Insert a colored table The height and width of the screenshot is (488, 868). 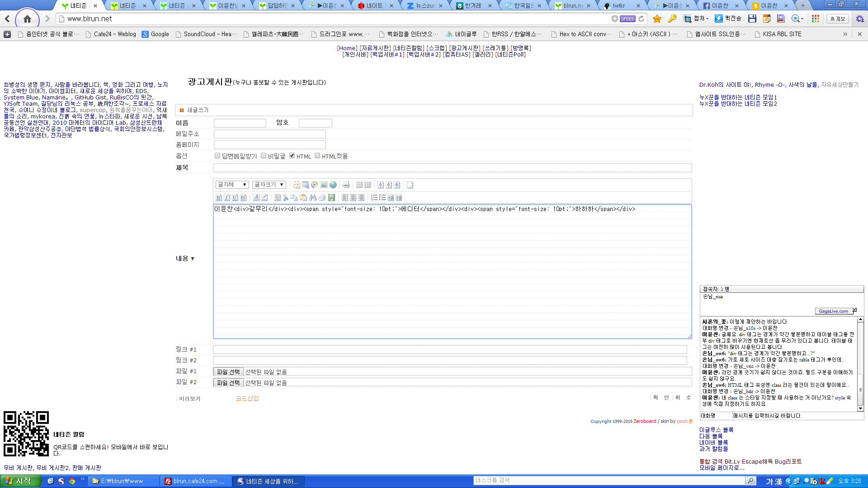[368, 185]
